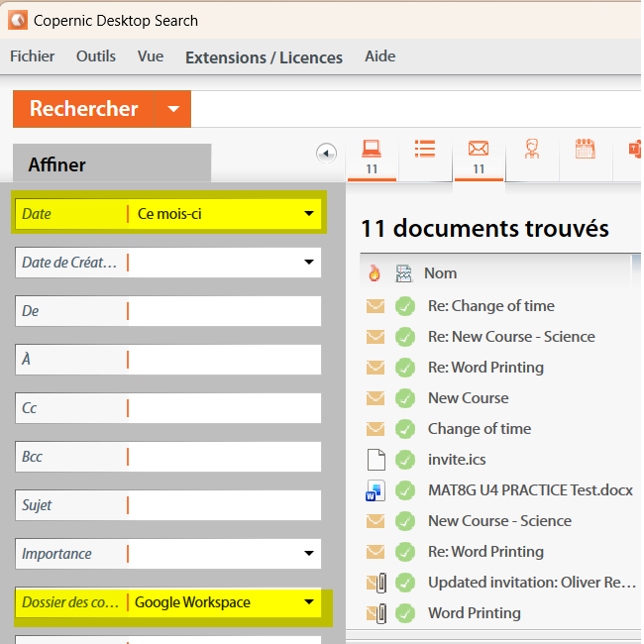Click into the Sujet filter field
The height and width of the screenshot is (644, 644).
coord(224,505)
